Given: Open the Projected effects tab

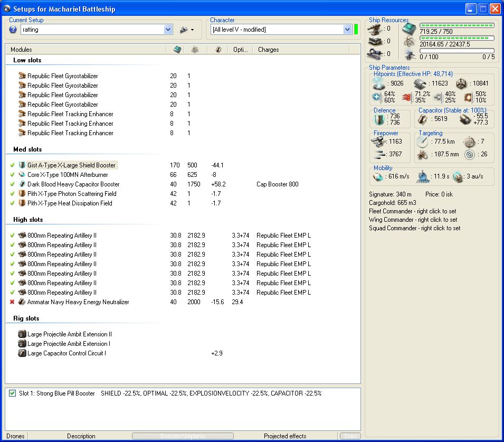Looking at the screenshot, I should [285, 436].
